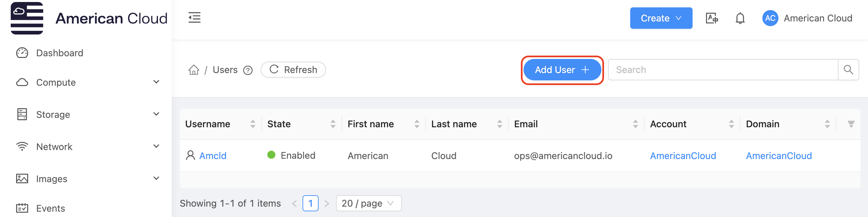Open Dashboard in the sidebar
The image size is (868, 217).
coord(59,53)
